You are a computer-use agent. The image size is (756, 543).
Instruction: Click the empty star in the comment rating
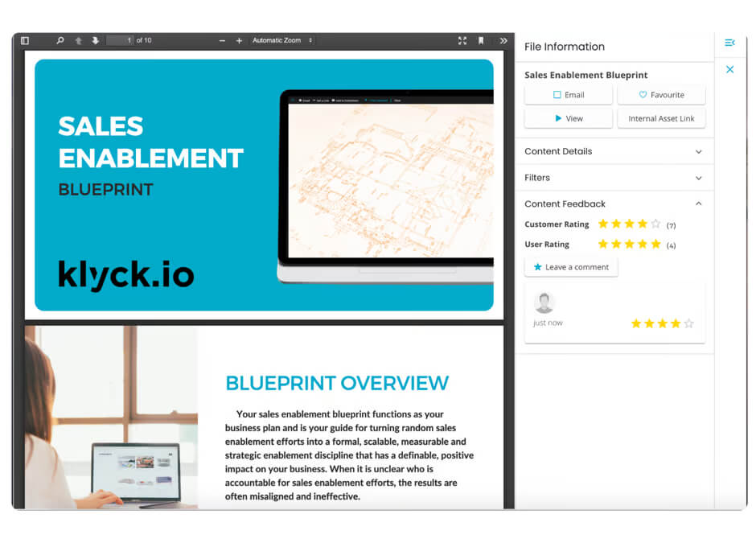[x=689, y=323]
